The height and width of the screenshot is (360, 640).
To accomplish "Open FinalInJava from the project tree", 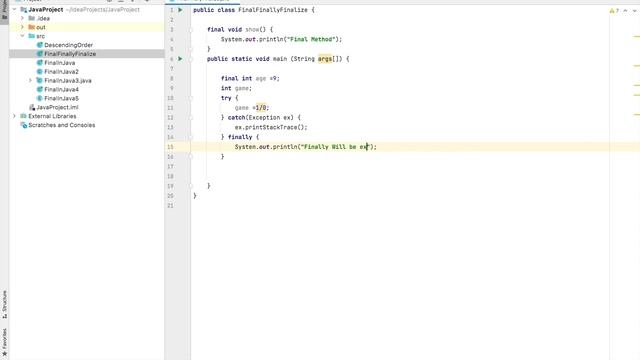I will point(60,63).
